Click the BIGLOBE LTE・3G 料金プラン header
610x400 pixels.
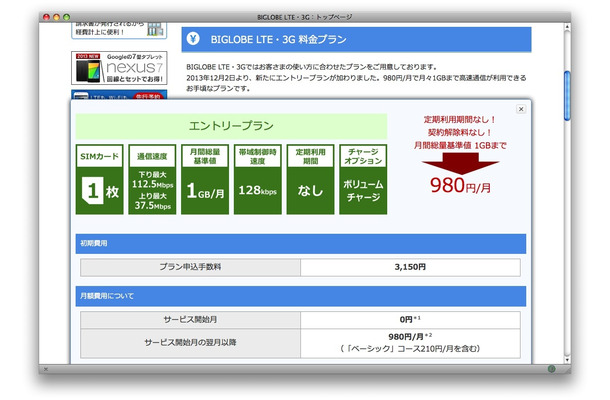[x=356, y=39]
